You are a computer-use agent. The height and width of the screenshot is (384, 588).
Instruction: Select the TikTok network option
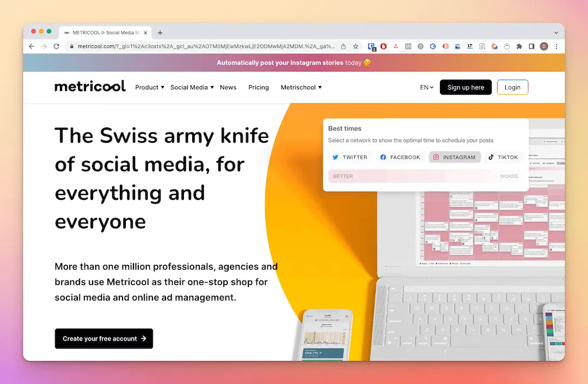point(503,157)
